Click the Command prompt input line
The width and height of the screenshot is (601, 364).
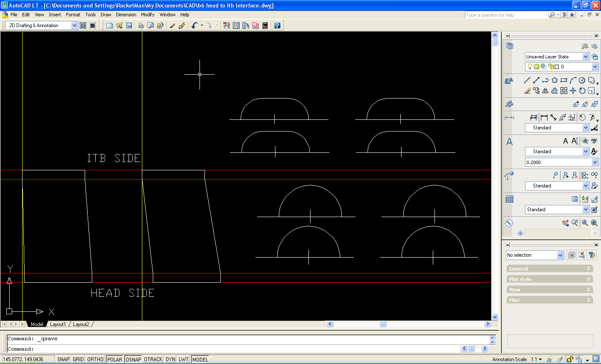[234, 349]
